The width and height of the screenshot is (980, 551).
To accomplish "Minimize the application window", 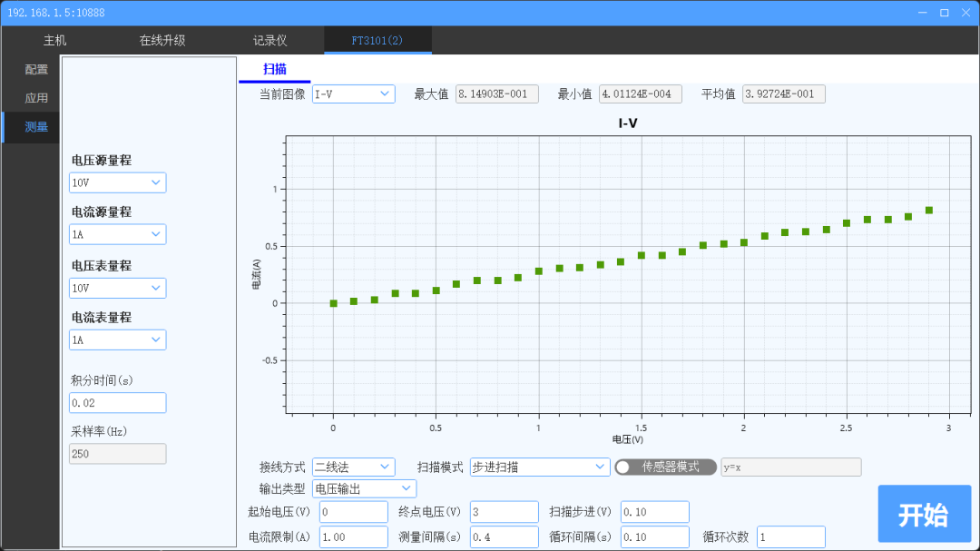I will click(923, 13).
